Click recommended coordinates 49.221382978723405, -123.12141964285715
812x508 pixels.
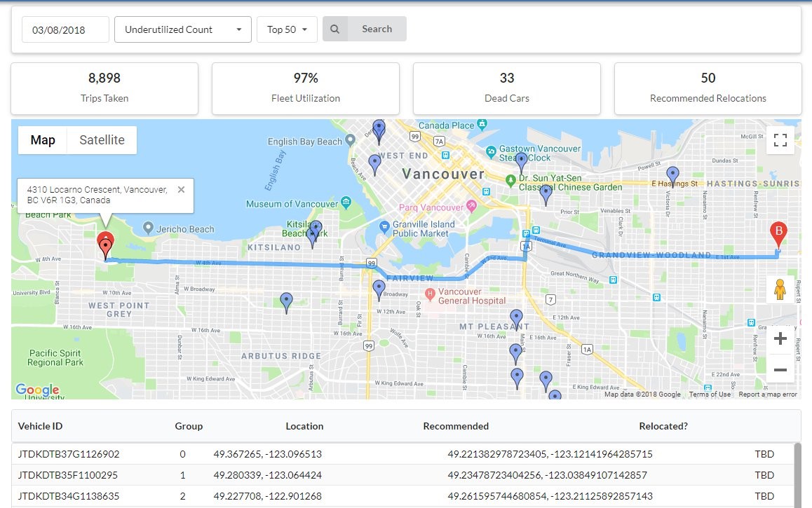[550, 454]
